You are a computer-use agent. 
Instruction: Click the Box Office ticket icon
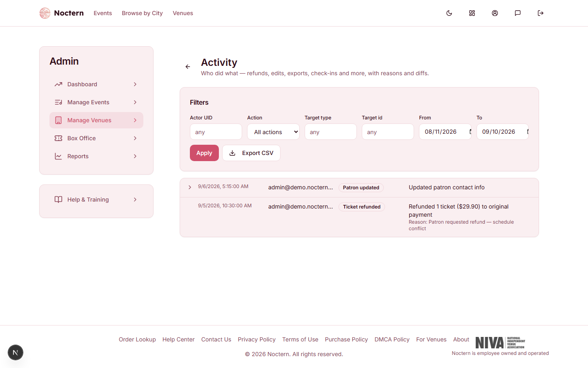pyautogui.click(x=58, y=138)
